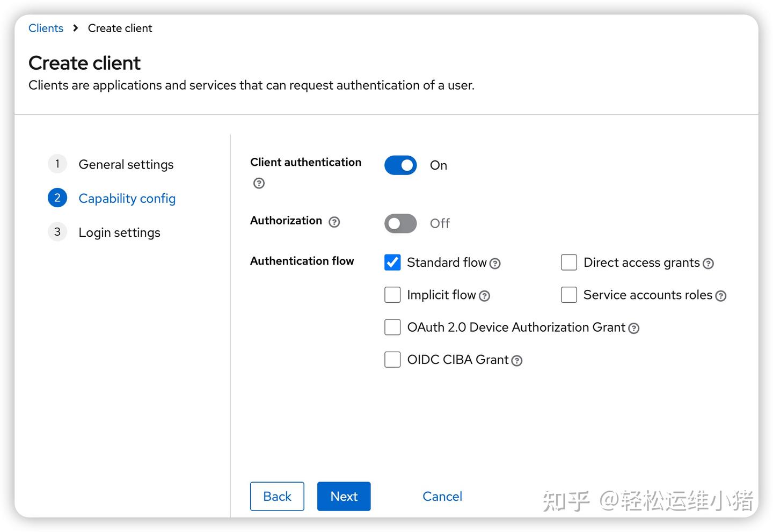Turn off Client authentication
The image size is (773, 532).
pyautogui.click(x=400, y=165)
